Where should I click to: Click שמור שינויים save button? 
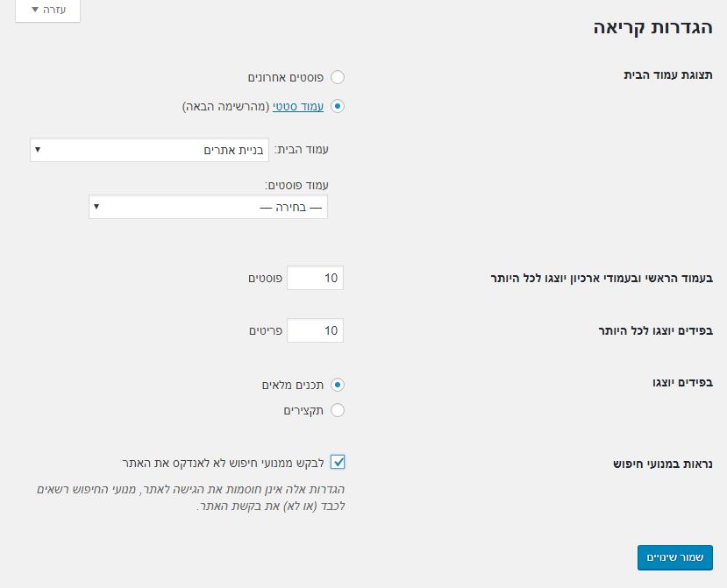[675, 557]
